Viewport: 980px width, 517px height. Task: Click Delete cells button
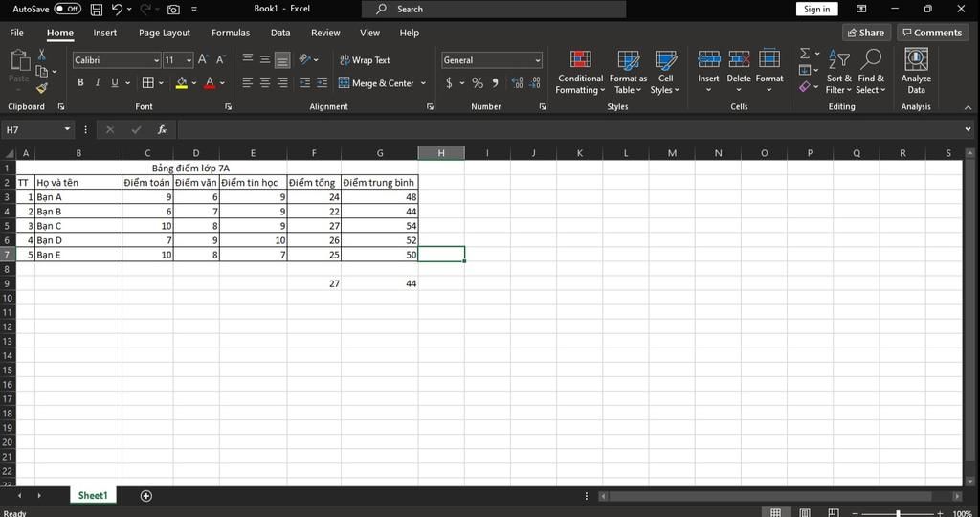point(739,72)
